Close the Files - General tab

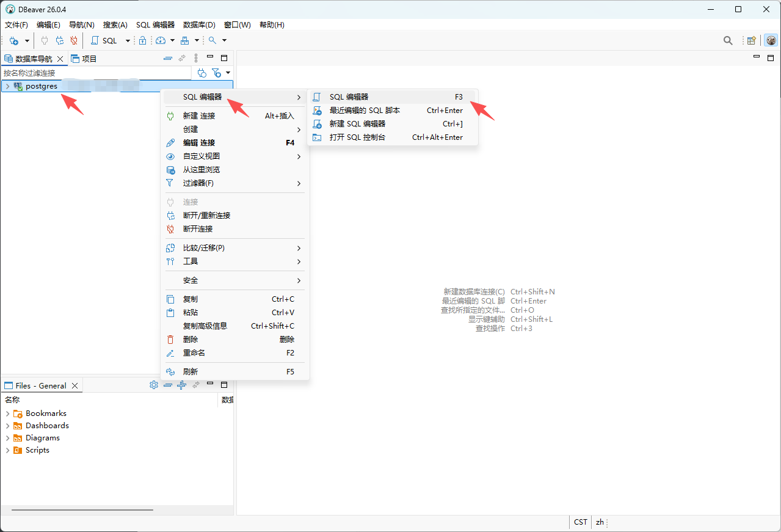tap(74, 385)
